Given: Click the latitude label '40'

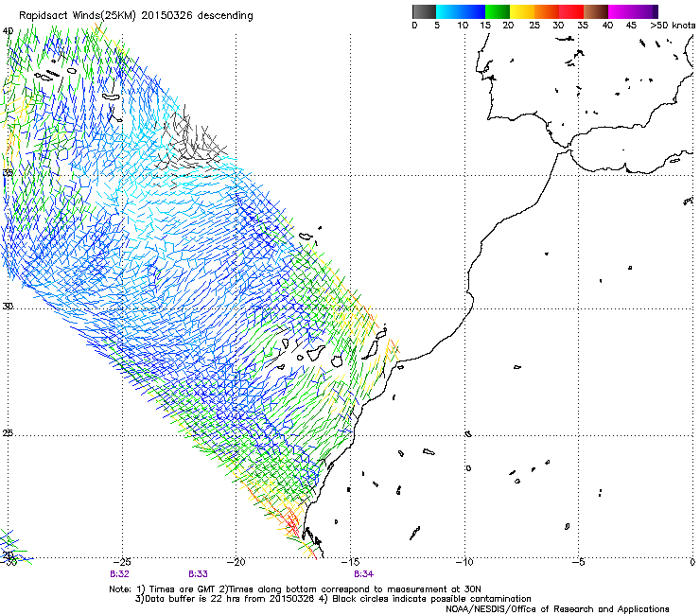Looking at the screenshot, I should [x=8, y=31].
